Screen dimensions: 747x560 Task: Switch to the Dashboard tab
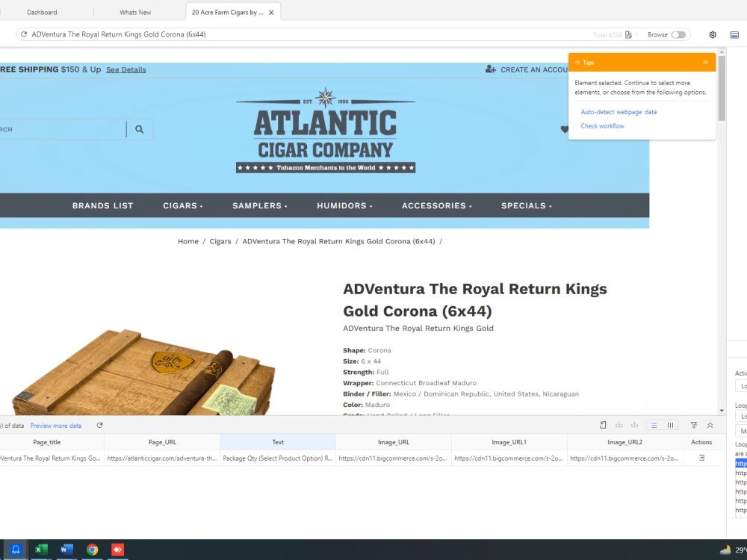[x=42, y=13]
